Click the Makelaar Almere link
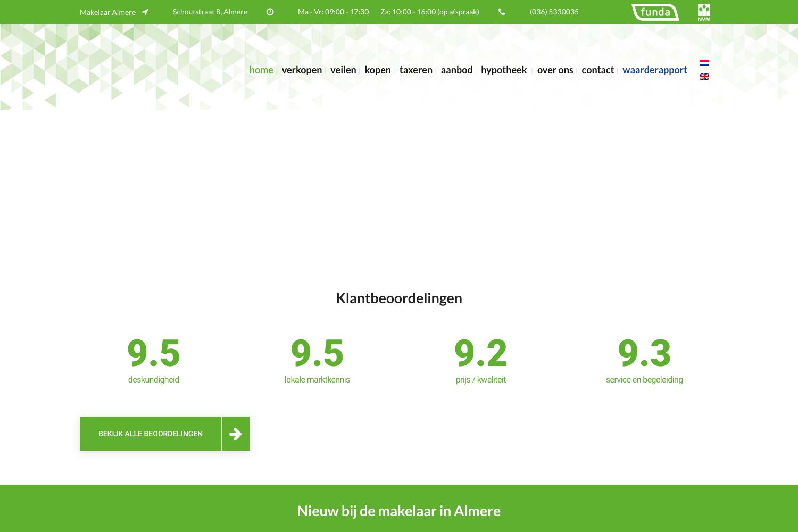Viewport: 798px width, 532px height. (107, 12)
